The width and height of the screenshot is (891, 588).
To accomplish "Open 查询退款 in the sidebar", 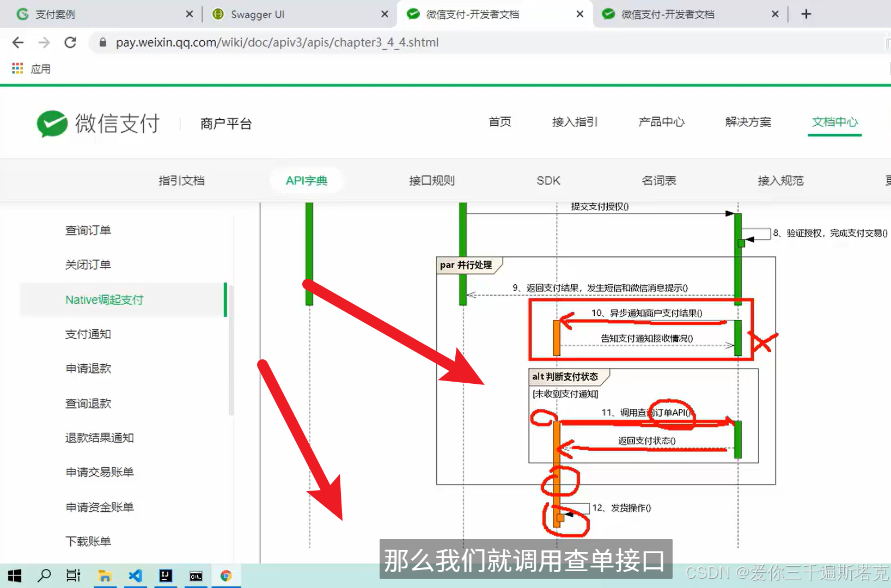I will point(88,403).
